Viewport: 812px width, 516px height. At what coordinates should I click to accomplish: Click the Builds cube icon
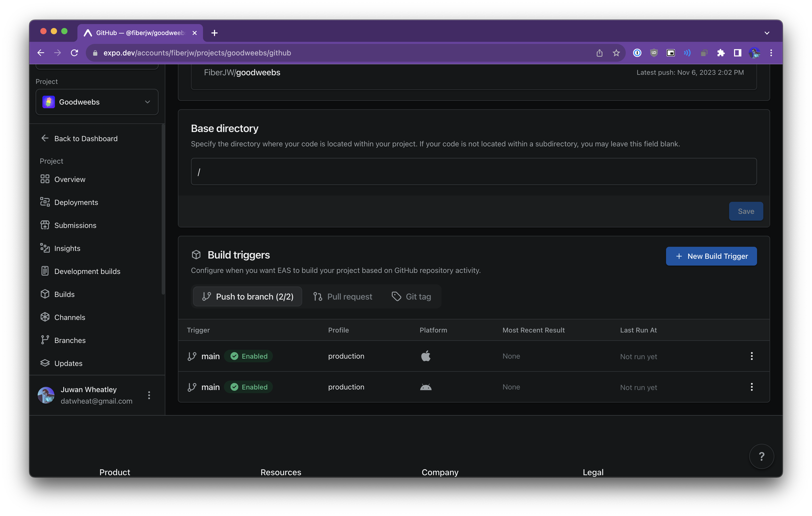click(x=45, y=294)
